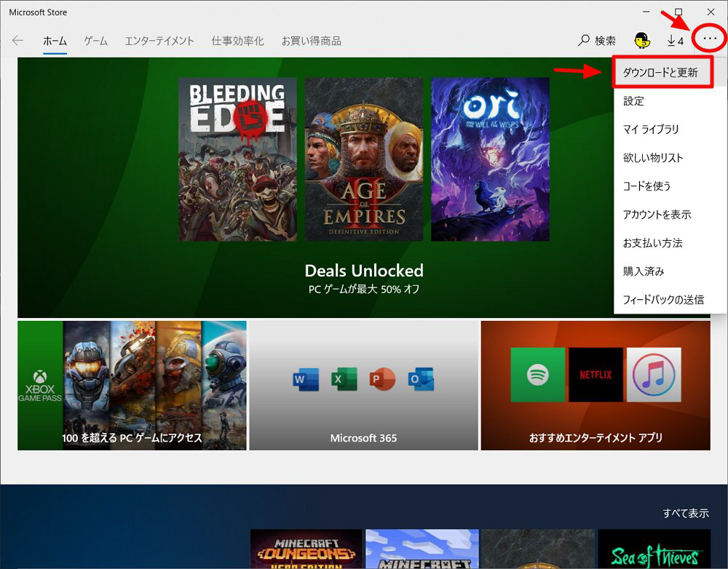This screenshot has width=728, height=569.
Task: Open the Outlook app icon
Action: (421, 378)
